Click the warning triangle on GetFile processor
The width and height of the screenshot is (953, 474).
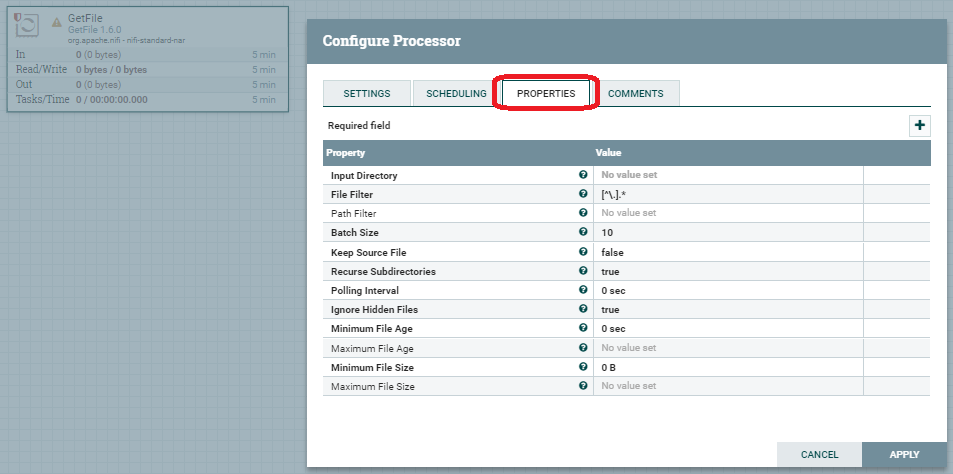[57, 22]
